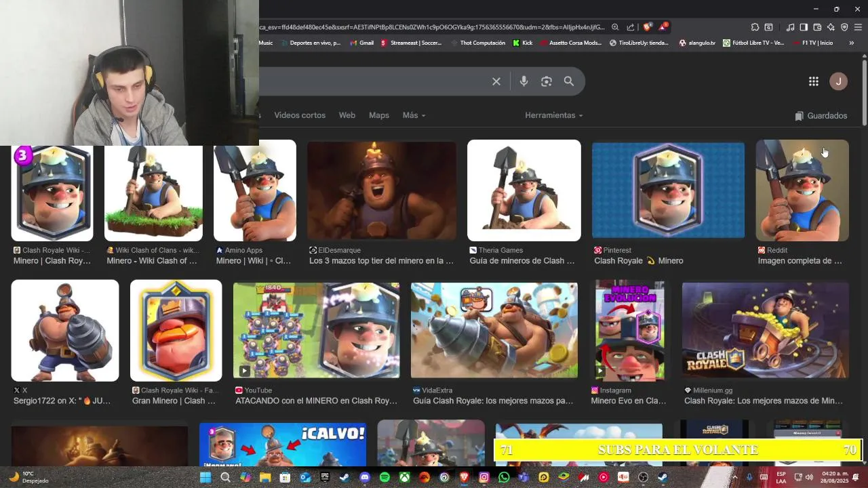This screenshot has width=868, height=488.
Task: Open Leo AI sparkle icon
Action: (x=831, y=27)
